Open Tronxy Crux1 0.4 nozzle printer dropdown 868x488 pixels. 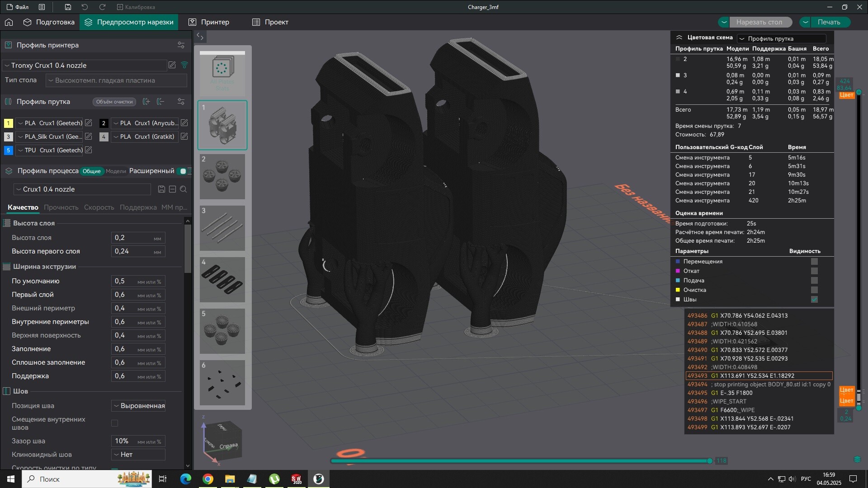(85, 66)
